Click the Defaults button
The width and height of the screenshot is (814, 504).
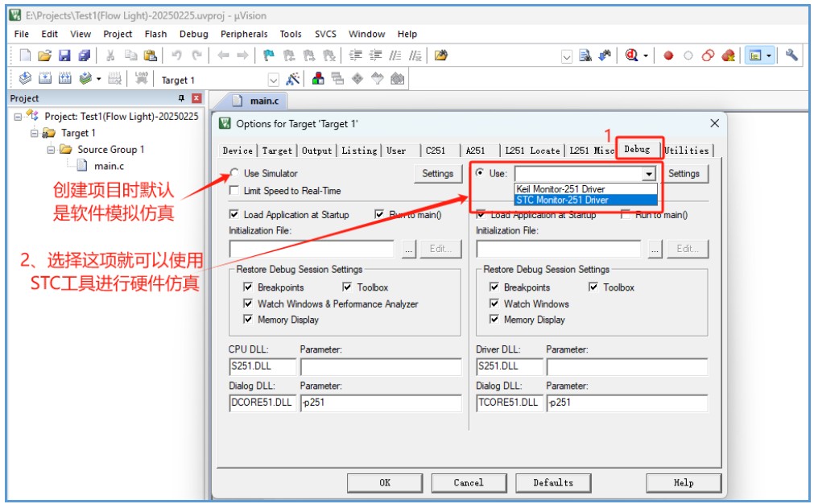[x=553, y=483]
